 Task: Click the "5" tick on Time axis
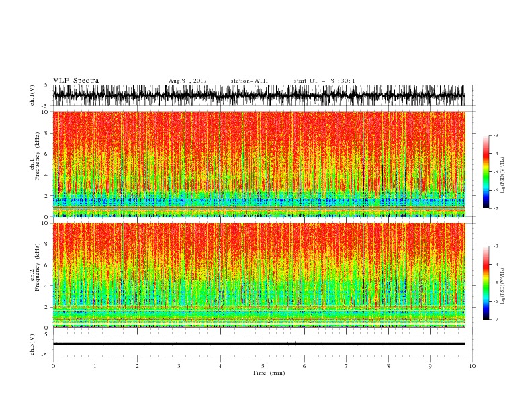coord(263,366)
